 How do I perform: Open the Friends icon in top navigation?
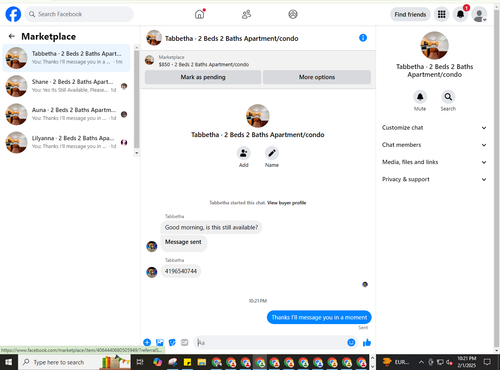(246, 14)
